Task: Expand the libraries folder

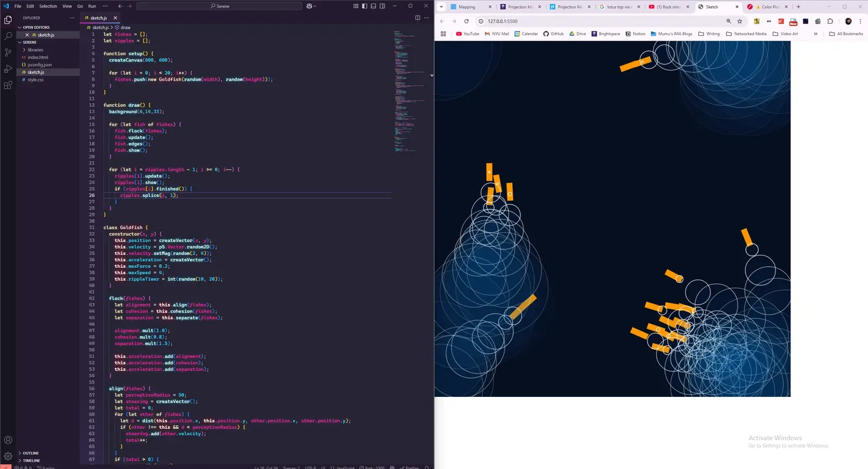Action: coord(35,50)
